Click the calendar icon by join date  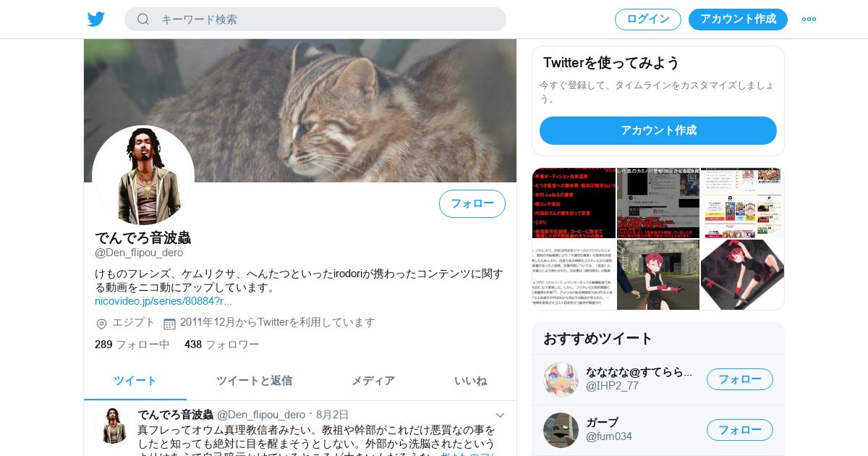tap(169, 324)
